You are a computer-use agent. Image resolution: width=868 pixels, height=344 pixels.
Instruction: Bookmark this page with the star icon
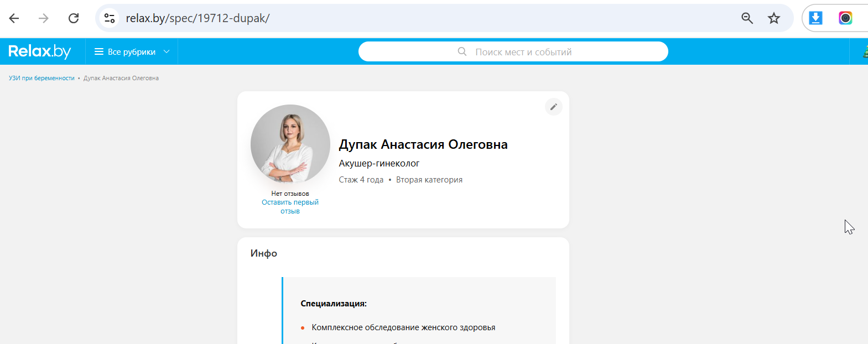click(x=774, y=18)
